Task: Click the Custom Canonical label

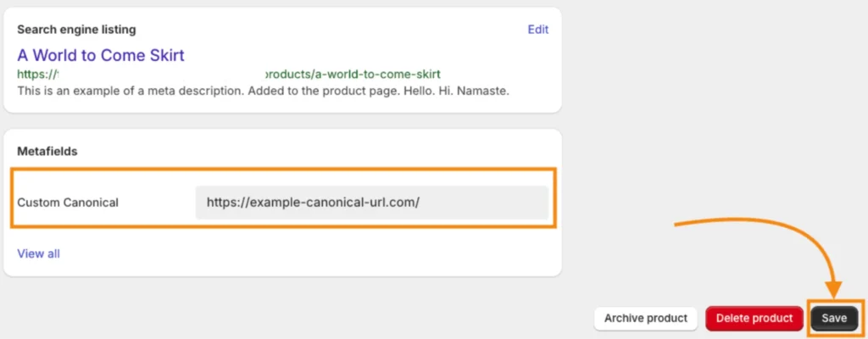Action: (x=68, y=203)
